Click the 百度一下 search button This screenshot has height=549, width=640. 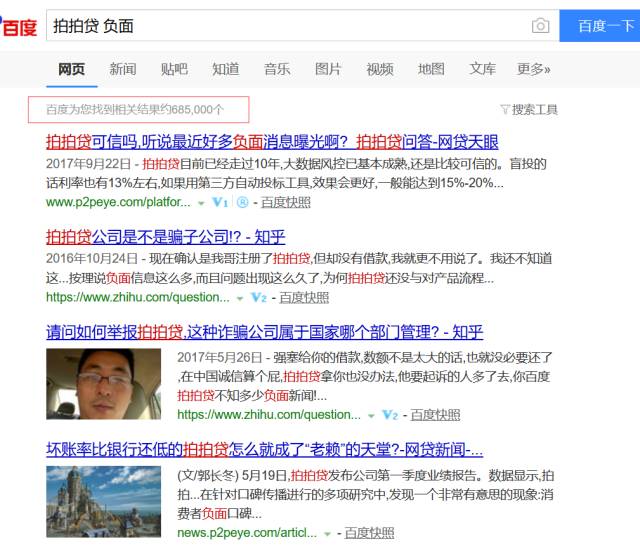(x=600, y=26)
